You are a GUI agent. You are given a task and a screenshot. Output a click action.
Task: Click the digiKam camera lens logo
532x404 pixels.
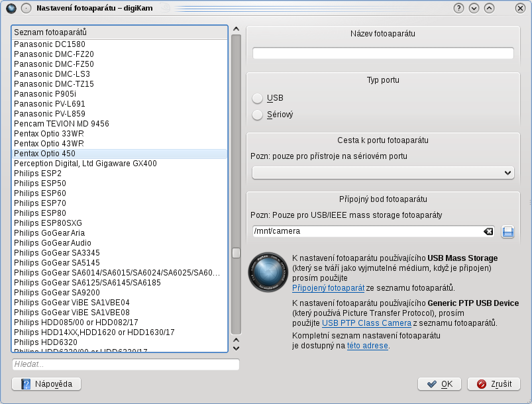[x=268, y=272]
